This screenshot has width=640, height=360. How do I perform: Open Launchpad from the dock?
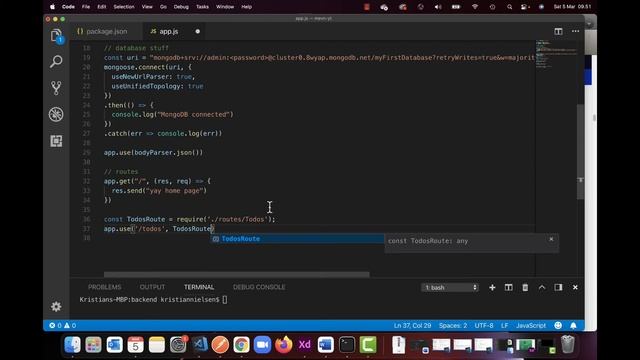click(93, 344)
